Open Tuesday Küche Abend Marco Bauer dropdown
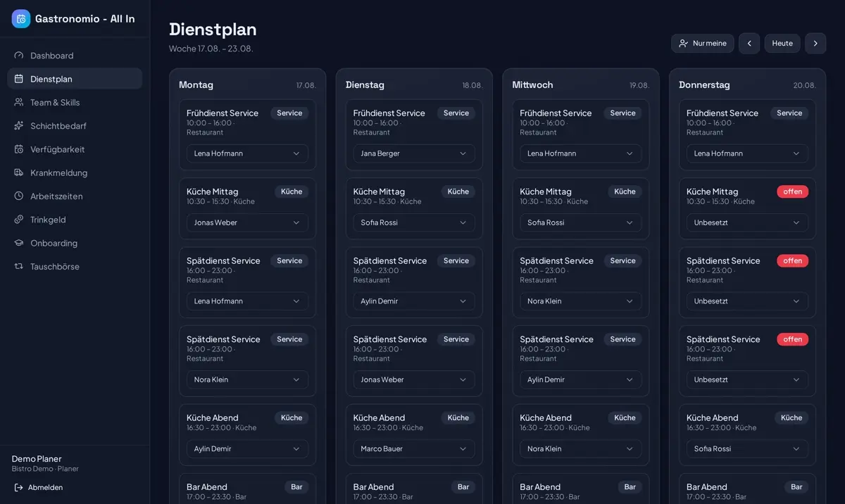The width and height of the screenshot is (845, 504). (x=414, y=448)
